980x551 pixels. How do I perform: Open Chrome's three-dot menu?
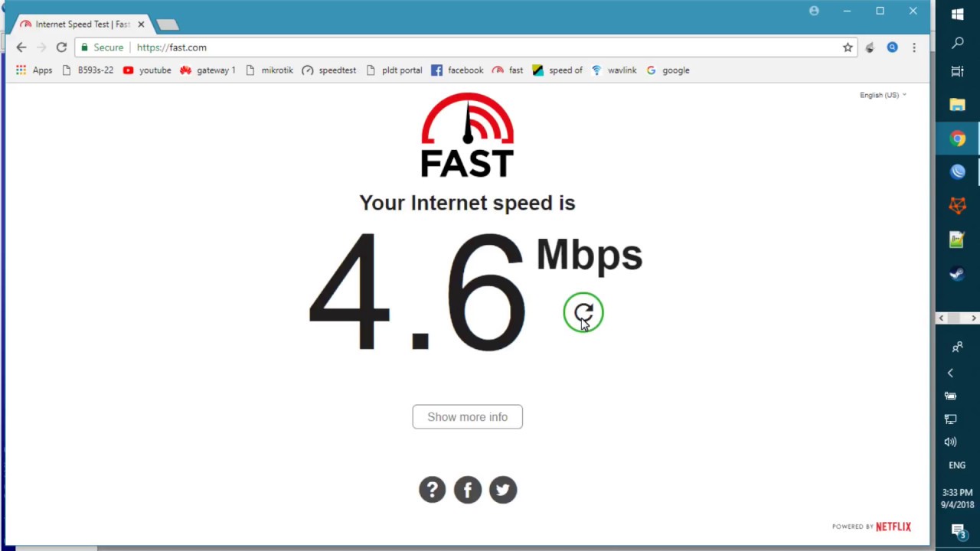pyautogui.click(x=914, y=47)
